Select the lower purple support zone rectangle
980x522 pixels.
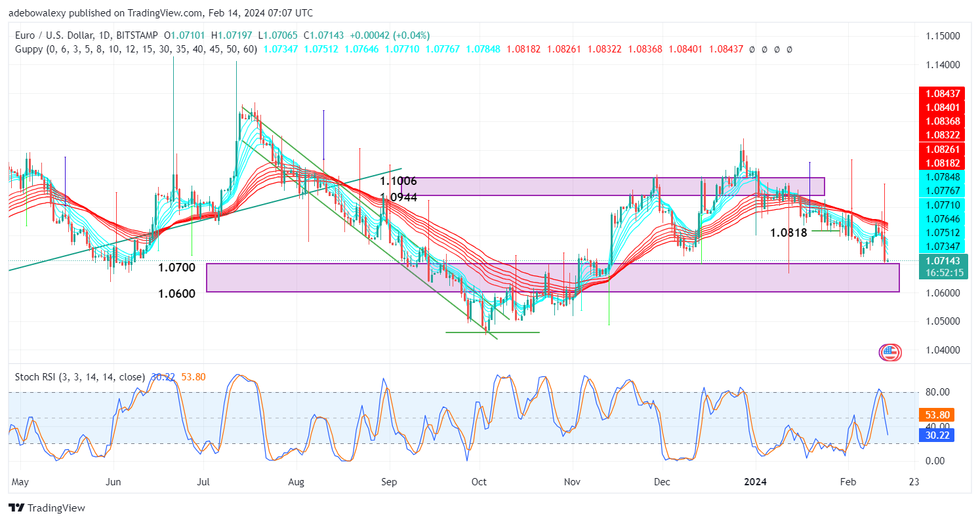(553, 278)
